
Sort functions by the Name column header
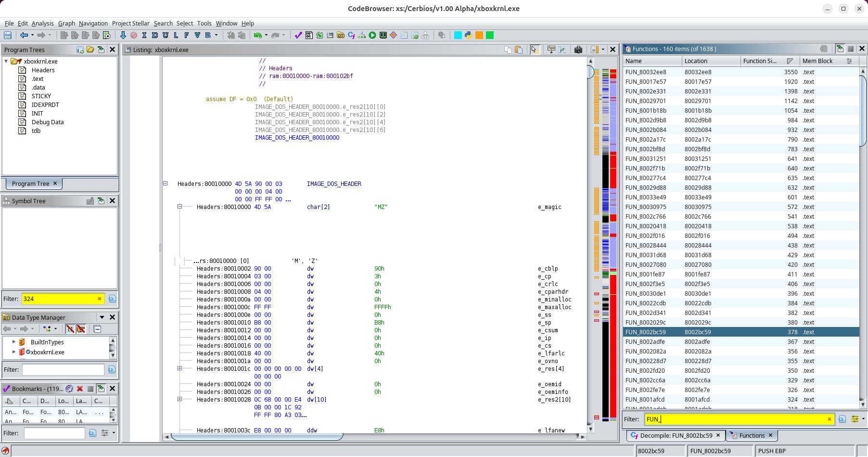point(652,61)
